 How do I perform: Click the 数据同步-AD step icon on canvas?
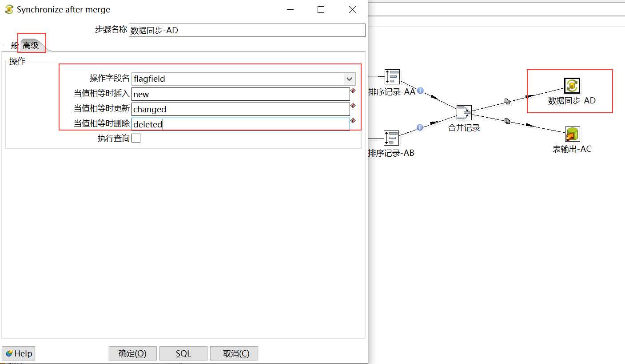(x=572, y=85)
